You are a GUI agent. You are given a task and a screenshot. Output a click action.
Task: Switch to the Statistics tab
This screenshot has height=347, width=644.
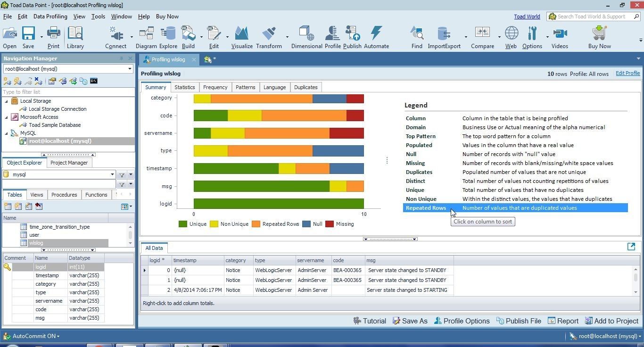coord(184,87)
